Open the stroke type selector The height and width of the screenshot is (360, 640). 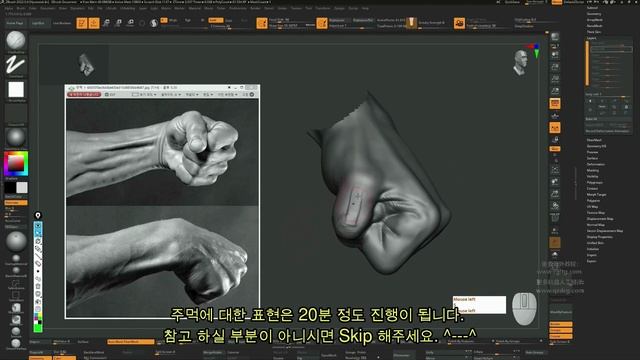coord(16,65)
